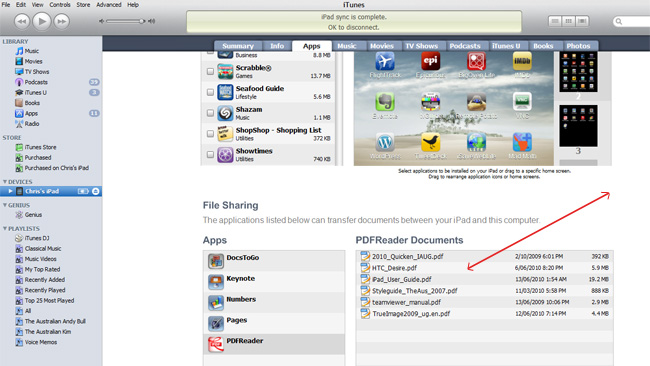Image resolution: width=650 pixels, height=366 pixels.
Task: Select the iPad_User_Guide.pdf document
Action: click(x=485, y=279)
